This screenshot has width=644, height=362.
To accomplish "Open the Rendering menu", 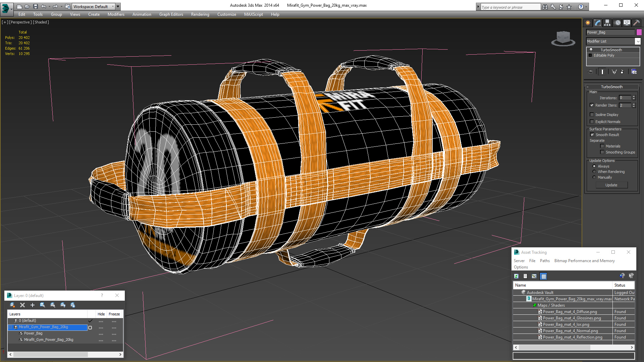I will tap(200, 14).
